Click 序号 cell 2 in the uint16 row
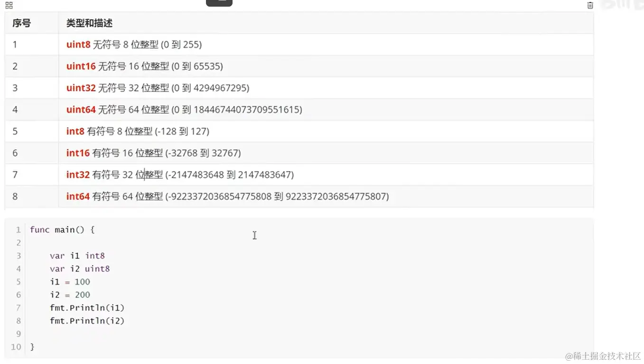The width and height of the screenshot is (644, 364). tap(32, 67)
